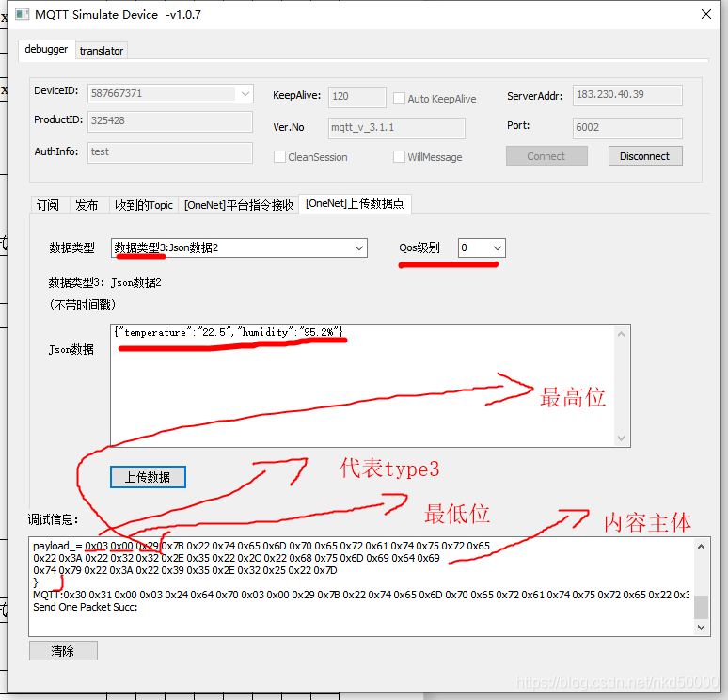
Task: Click the MQTT Simulate Device app icon
Action: 22,14
